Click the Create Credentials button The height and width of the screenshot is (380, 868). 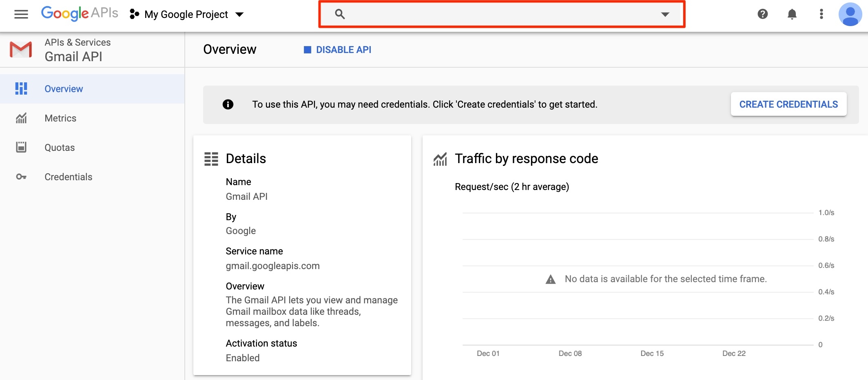pyautogui.click(x=788, y=104)
